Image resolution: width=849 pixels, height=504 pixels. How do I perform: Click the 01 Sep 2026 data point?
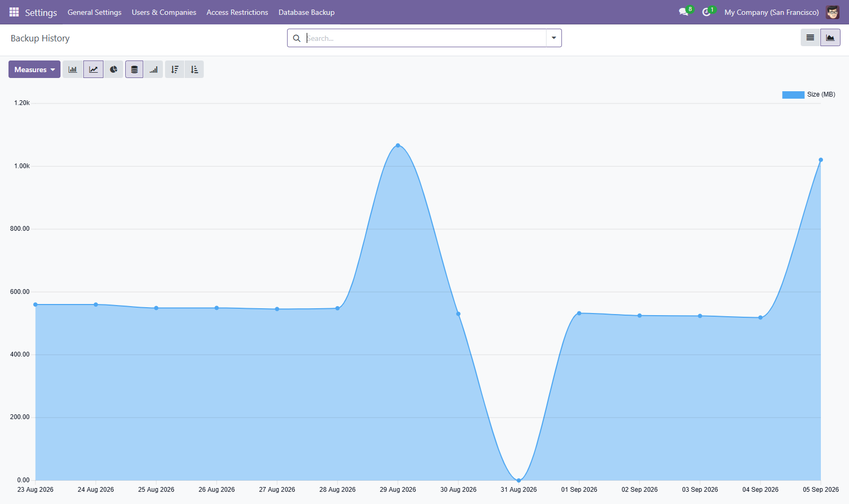[x=579, y=313]
